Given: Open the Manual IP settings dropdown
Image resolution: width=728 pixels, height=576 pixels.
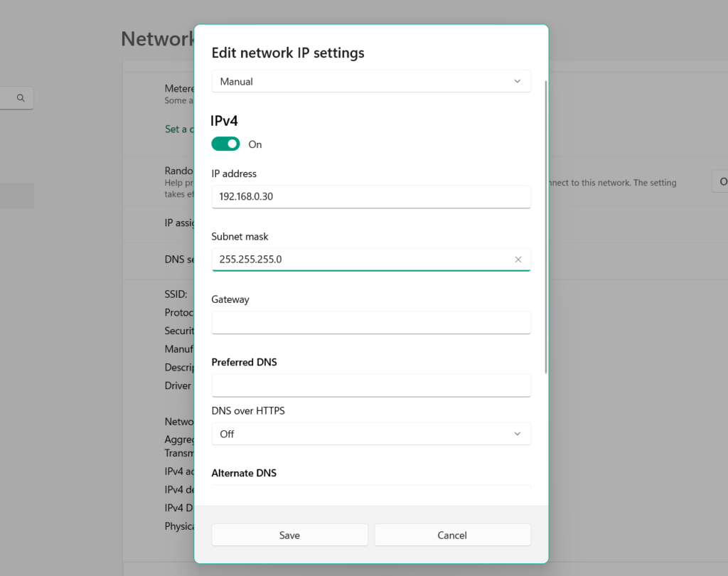Looking at the screenshot, I should tap(371, 82).
